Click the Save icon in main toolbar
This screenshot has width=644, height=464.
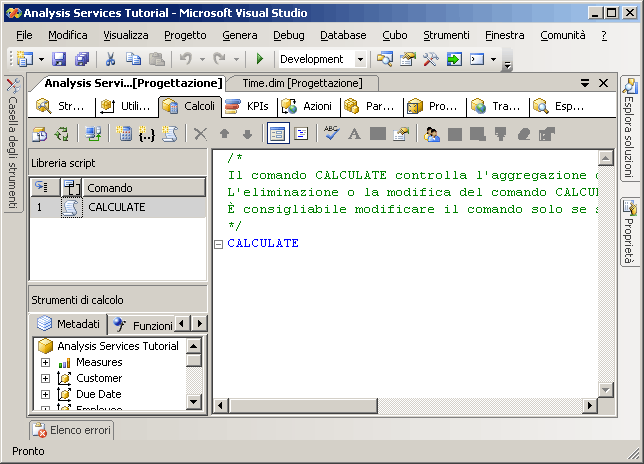click(x=59, y=59)
